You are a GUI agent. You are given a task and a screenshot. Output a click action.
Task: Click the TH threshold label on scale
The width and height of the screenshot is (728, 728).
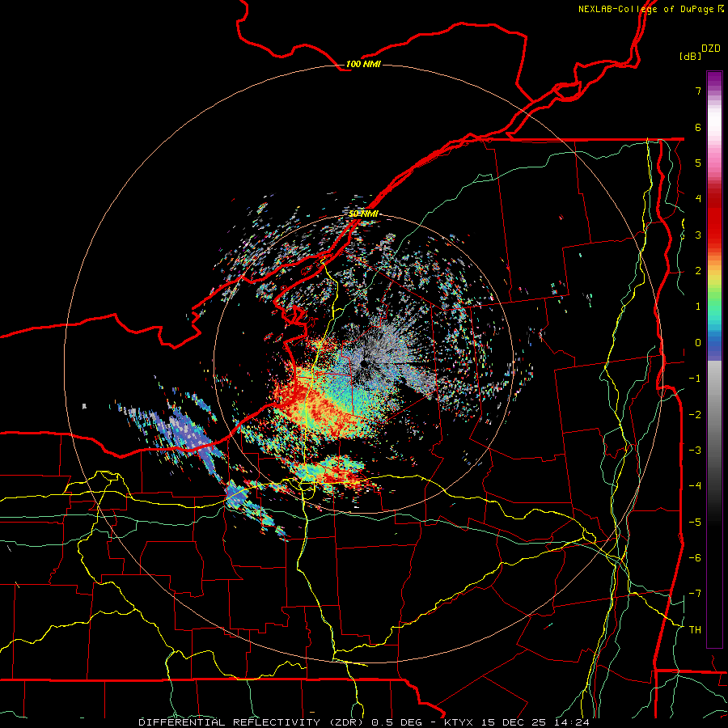tap(695, 629)
